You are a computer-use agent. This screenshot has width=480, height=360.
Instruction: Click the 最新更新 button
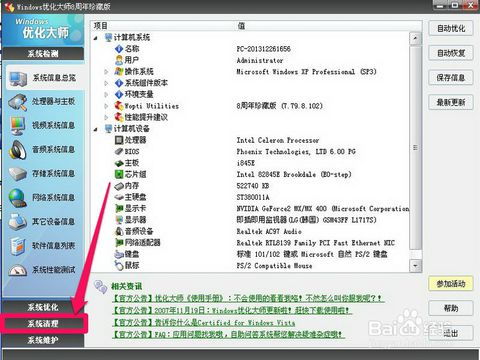[451, 102]
